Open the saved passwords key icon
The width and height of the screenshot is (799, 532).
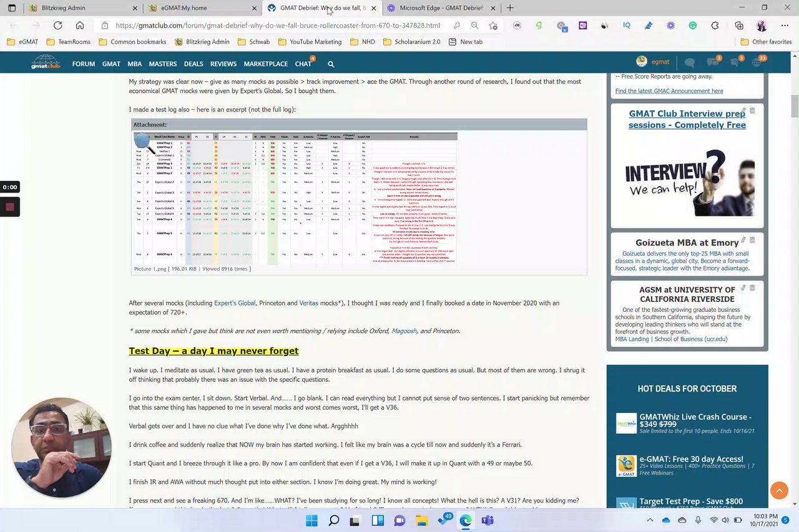coord(457,26)
